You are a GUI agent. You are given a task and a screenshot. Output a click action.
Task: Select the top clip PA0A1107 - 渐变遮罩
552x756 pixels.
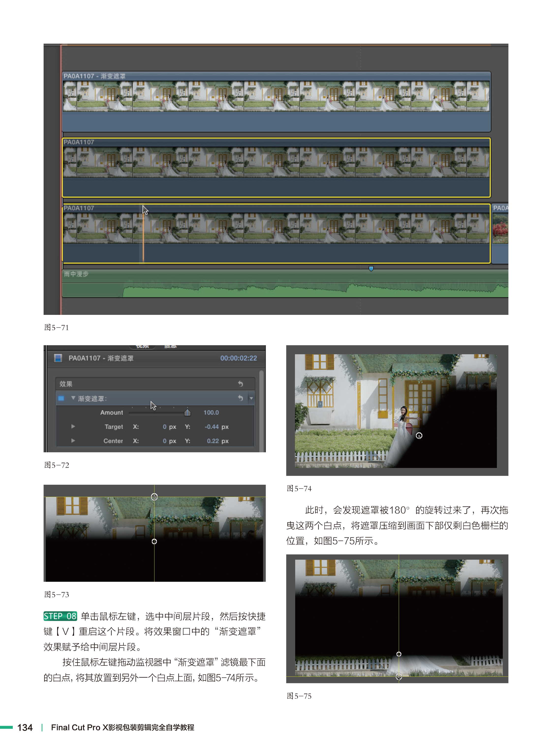coord(276,100)
